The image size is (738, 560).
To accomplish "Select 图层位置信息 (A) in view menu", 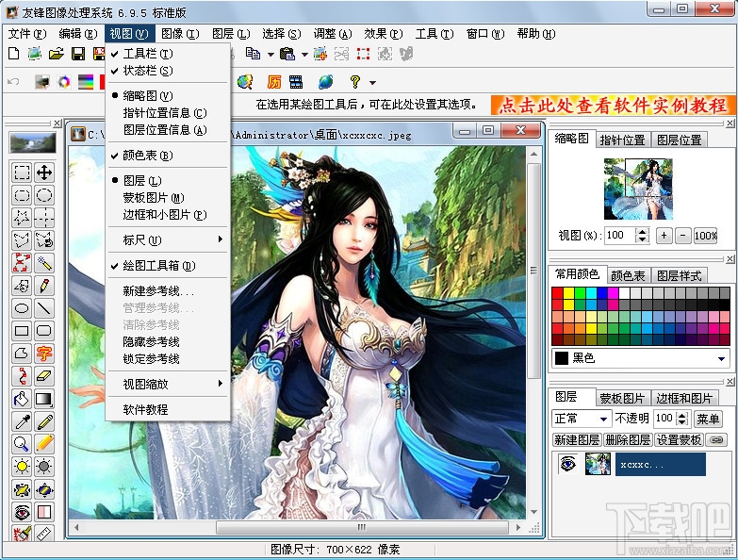I will click(x=168, y=130).
